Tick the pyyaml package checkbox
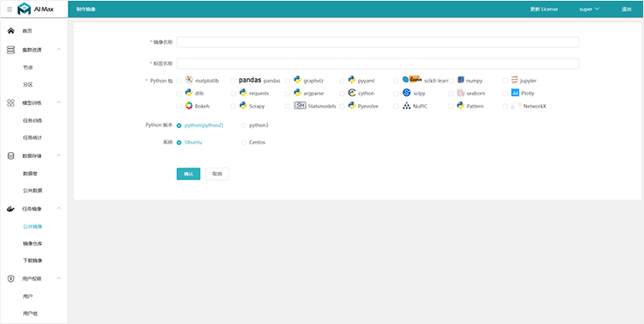Image resolution: width=644 pixels, height=324 pixels. [342, 81]
